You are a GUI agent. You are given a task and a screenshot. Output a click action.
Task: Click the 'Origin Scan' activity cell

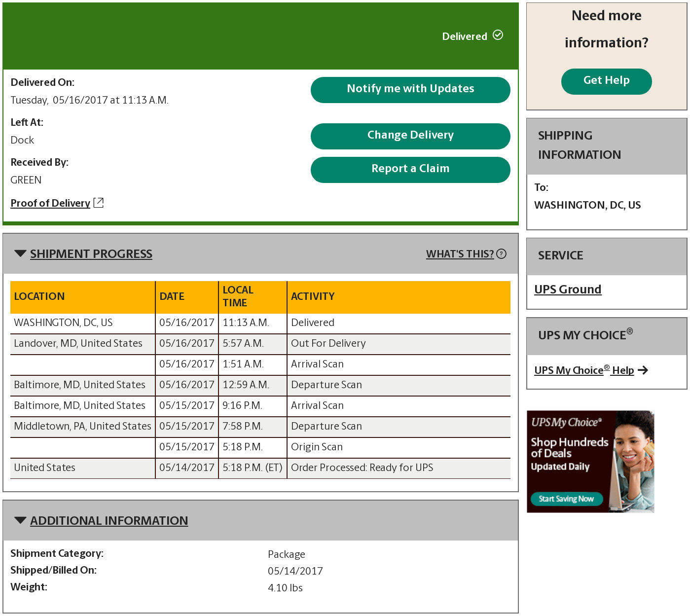[399, 447]
